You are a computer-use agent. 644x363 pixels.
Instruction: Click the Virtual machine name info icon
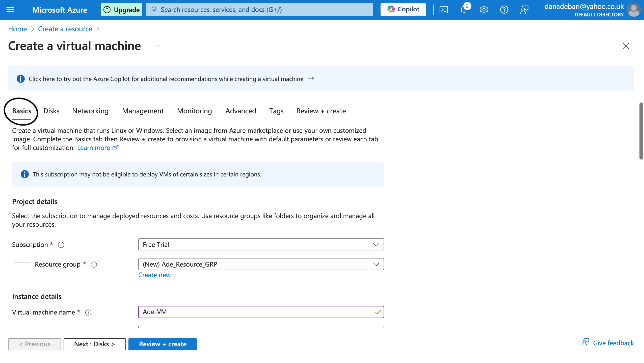(x=88, y=312)
